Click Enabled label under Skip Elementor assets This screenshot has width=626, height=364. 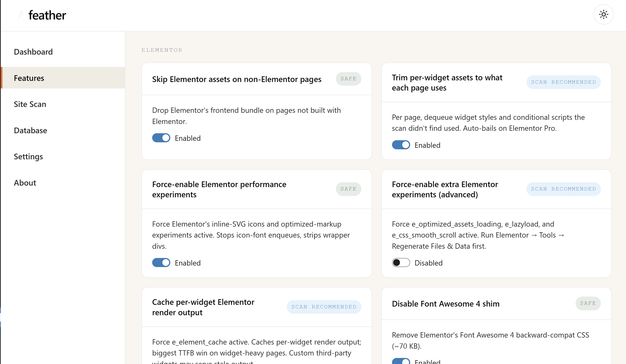click(187, 138)
